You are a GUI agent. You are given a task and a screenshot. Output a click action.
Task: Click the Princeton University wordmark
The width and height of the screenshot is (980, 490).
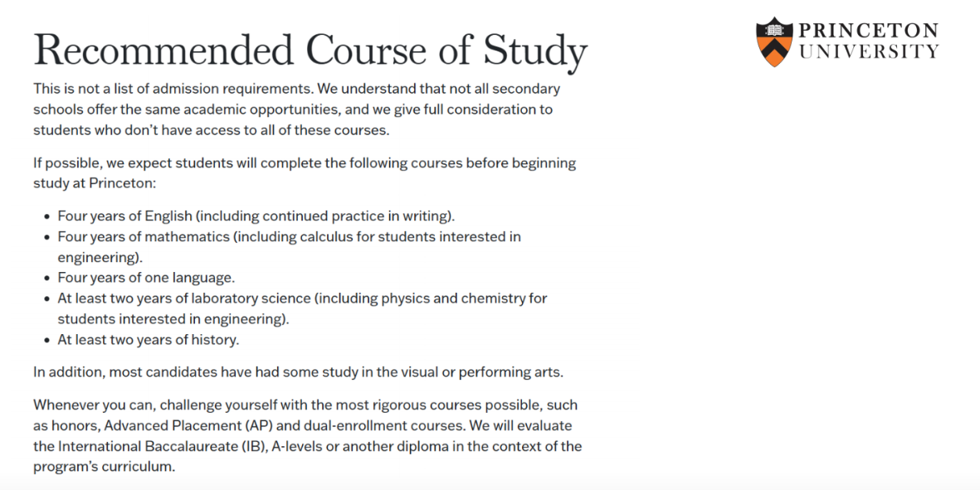pos(869,41)
